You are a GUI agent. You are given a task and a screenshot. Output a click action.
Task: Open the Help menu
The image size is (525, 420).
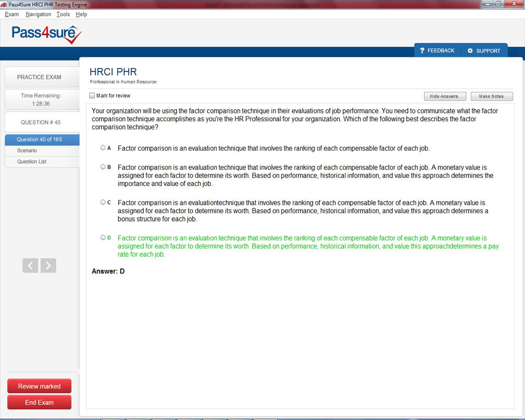81,14
